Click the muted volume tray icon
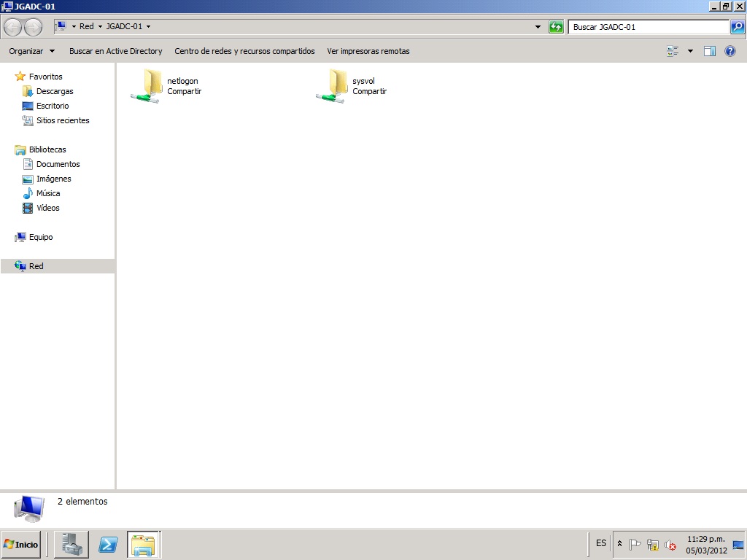 [x=670, y=544]
